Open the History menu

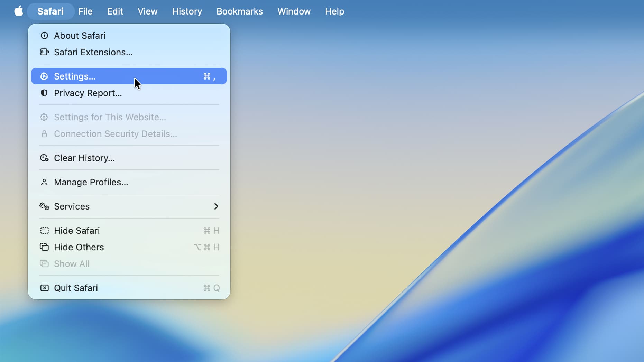[x=187, y=11]
